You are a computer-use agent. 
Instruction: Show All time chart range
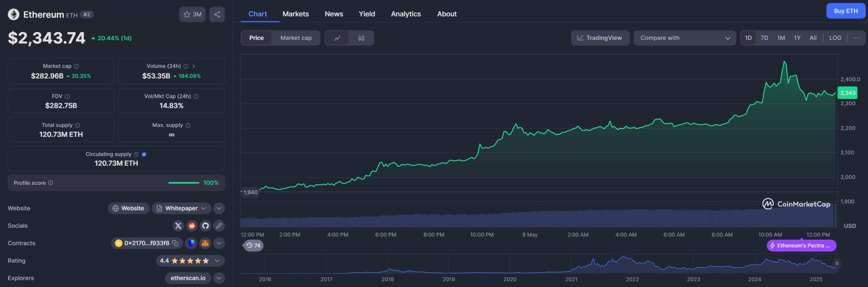point(813,38)
